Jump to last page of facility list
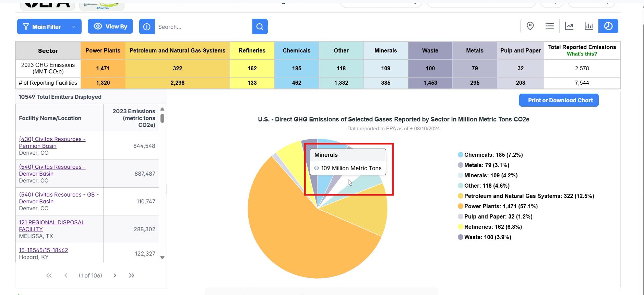The width and height of the screenshot is (644, 295). (x=132, y=275)
